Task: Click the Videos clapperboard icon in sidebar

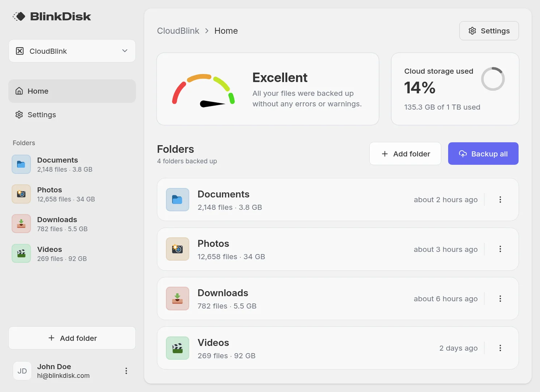Action: pyautogui.click(x=21, y=253)
